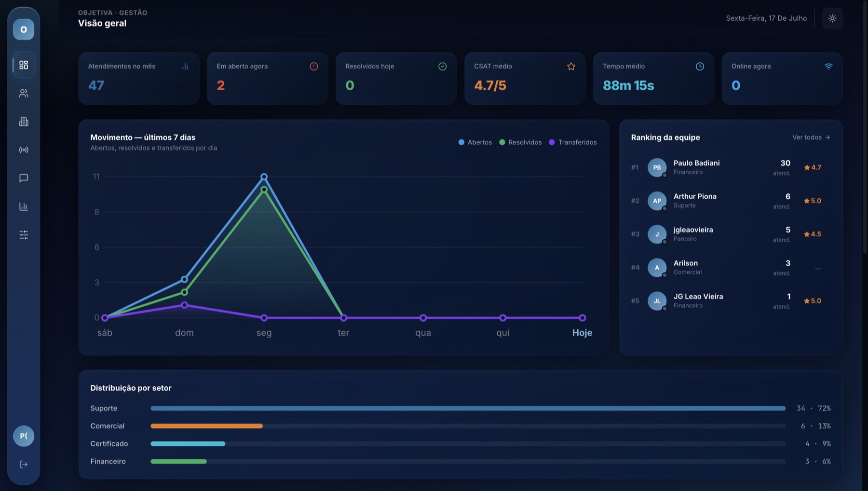
Task: Open the broadcast signal icon in sidebar
Action: coord(24,150)
